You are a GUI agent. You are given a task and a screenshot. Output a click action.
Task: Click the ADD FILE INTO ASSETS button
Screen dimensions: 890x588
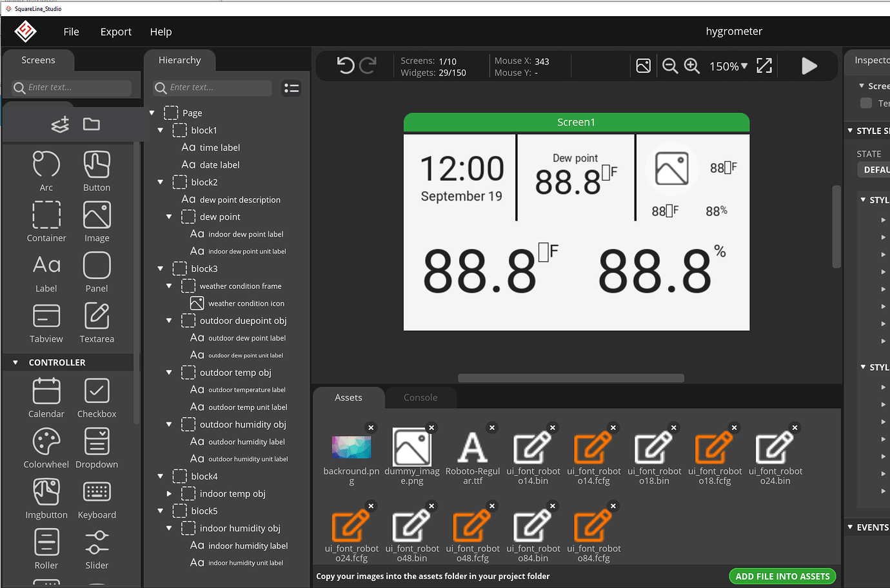(782, 576)
